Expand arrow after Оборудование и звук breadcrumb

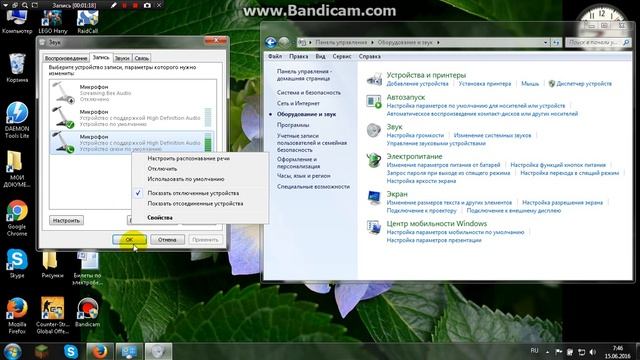(438, 42)
